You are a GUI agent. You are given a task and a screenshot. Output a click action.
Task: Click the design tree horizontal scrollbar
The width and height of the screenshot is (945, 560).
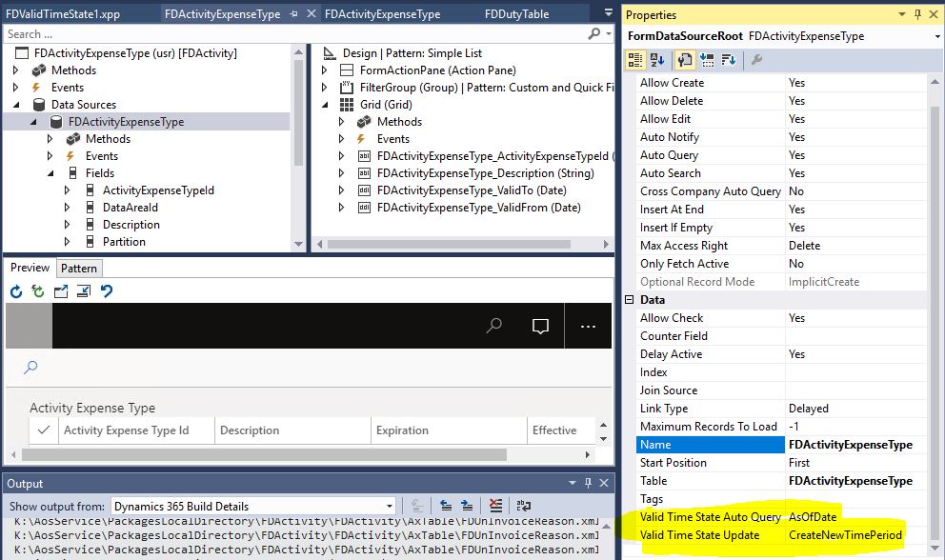tap(449, 244)
